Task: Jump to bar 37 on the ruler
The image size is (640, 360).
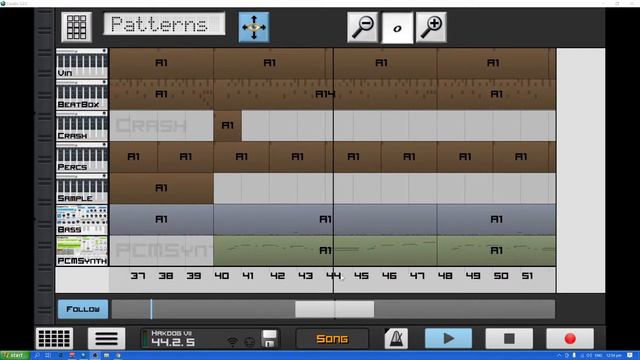Action: coord(138,276)
